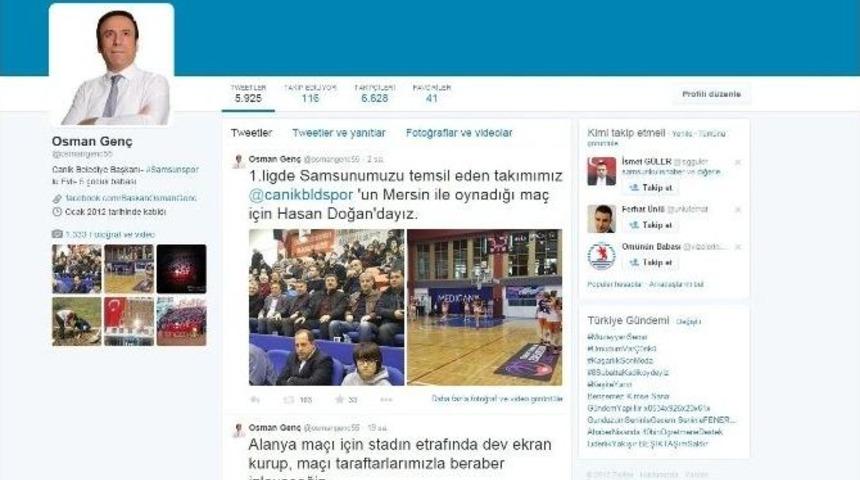Retweet icon showing 103 on first tweet
860x480 pixels.
click(289, 400)
